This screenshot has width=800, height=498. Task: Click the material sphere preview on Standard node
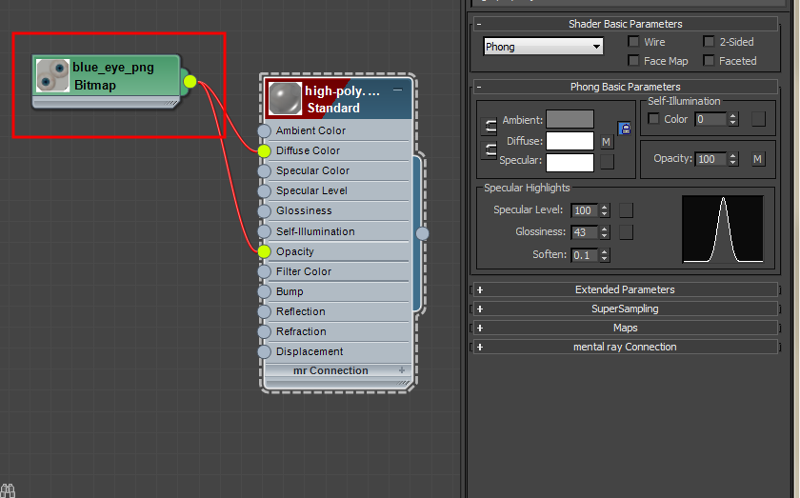[x=285, y=98]
